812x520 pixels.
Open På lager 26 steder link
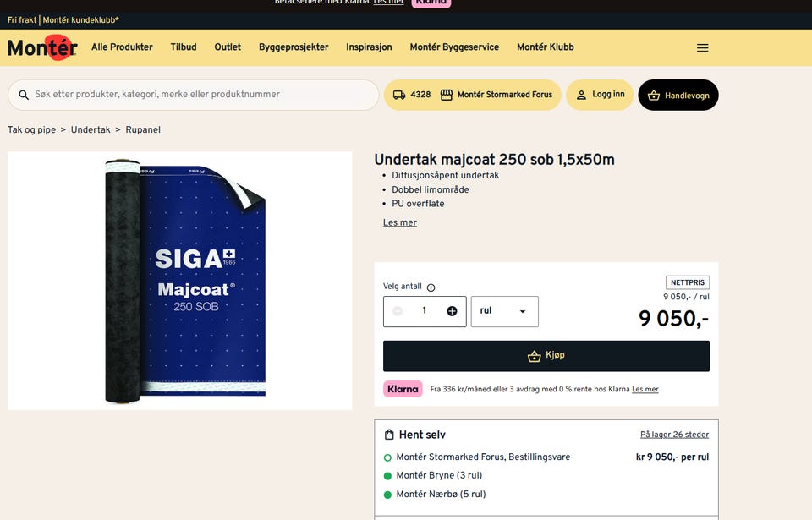coord(674,435)
